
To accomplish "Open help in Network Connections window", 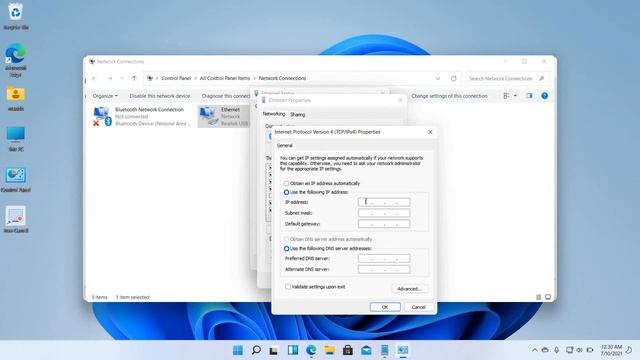I will (x=544, y=96).
